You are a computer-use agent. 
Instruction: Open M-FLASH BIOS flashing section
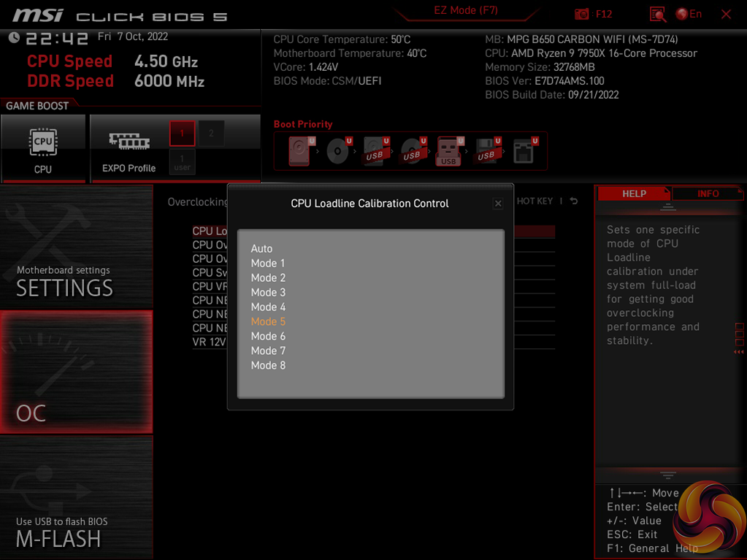pos(76,497)
